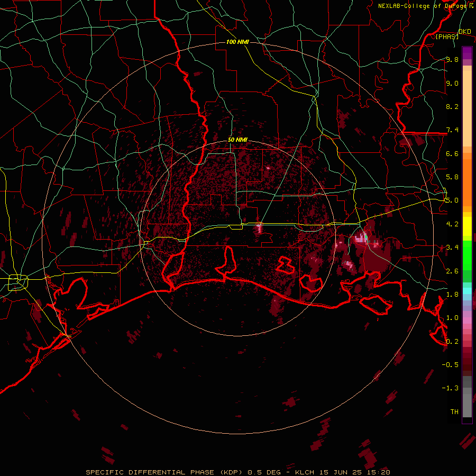Click the 4.2 value on the color scale
Screen dimensions: 476x476
pos(452,224)
